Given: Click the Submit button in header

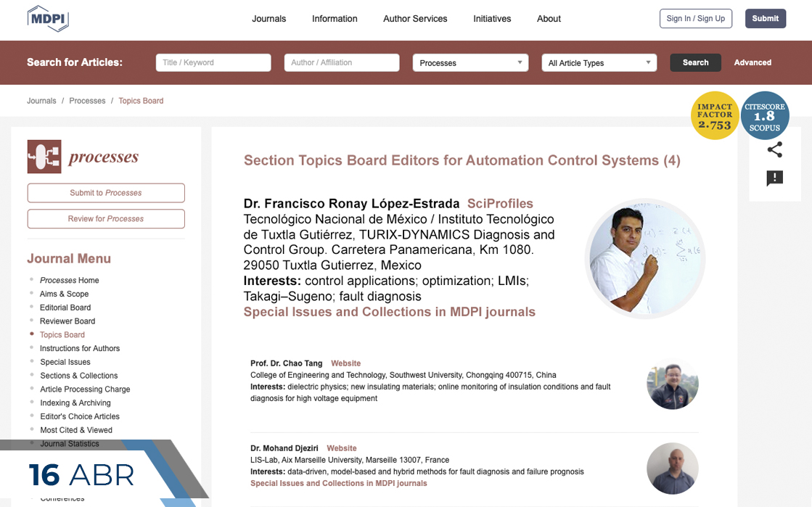Looking at the screenshot, I should coord(766,19).
